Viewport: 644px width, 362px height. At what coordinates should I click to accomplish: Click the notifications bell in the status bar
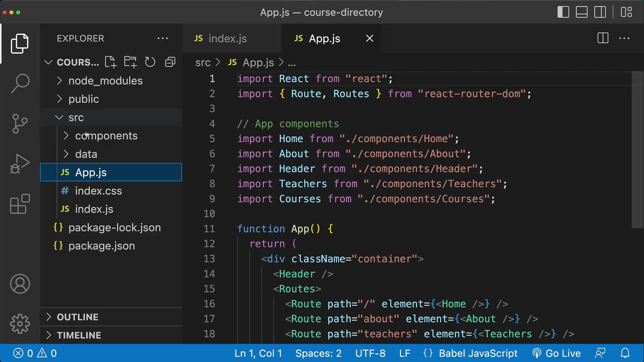point(625,353)
